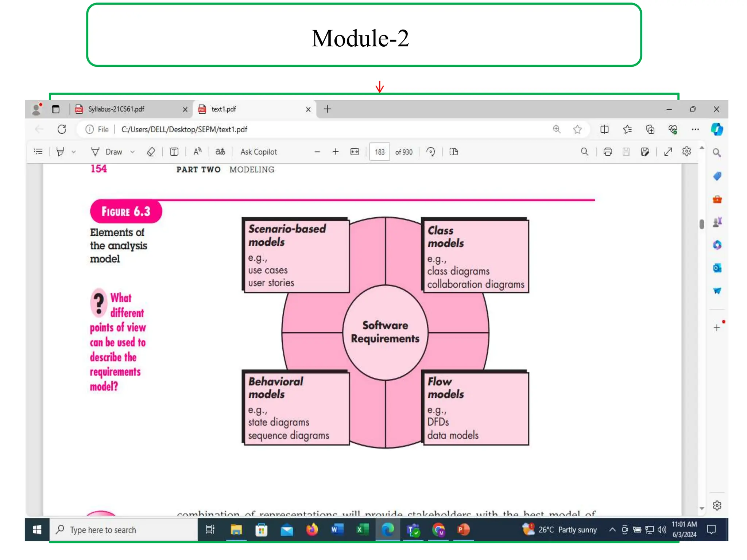Click the page number field

(x=379, y=152)
